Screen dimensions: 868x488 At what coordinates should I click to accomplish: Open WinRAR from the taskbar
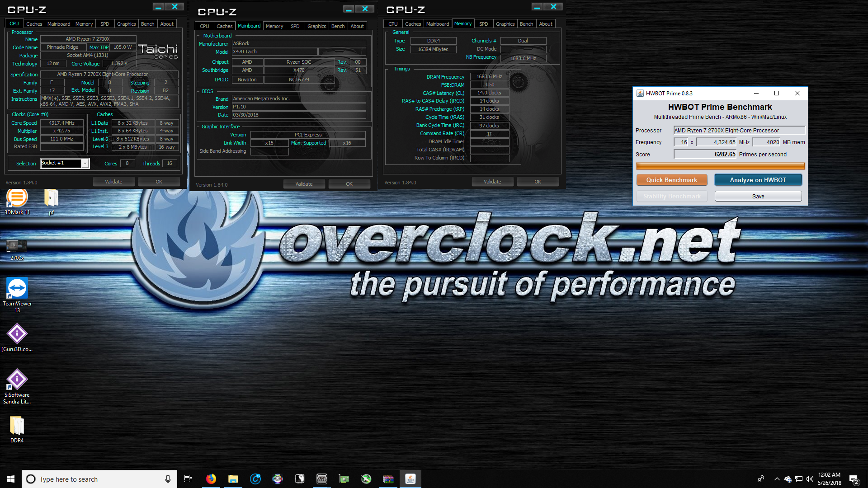click(388, 479)
